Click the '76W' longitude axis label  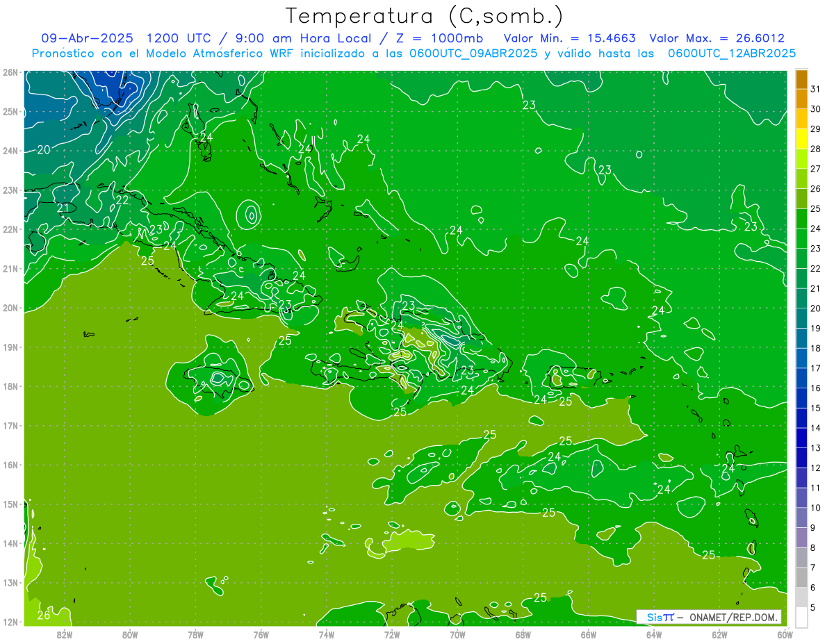tap(261, 634)
